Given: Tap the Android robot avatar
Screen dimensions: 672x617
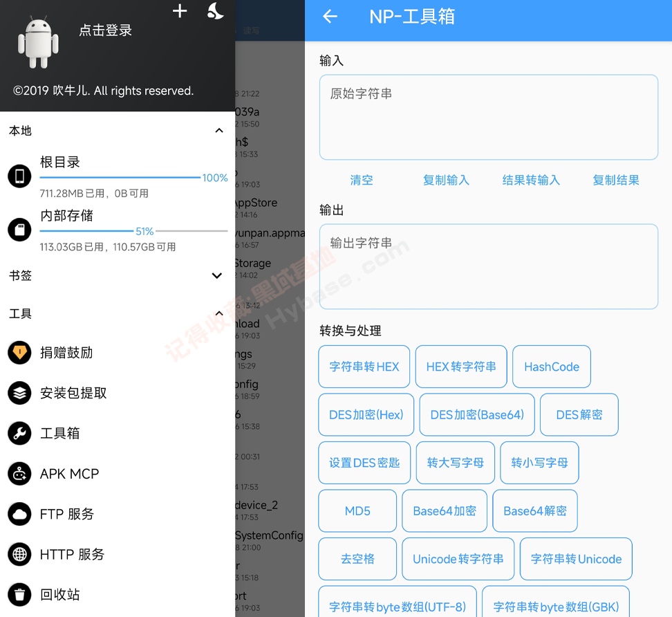Looking at the screenshot, I should tap(39, 42).
